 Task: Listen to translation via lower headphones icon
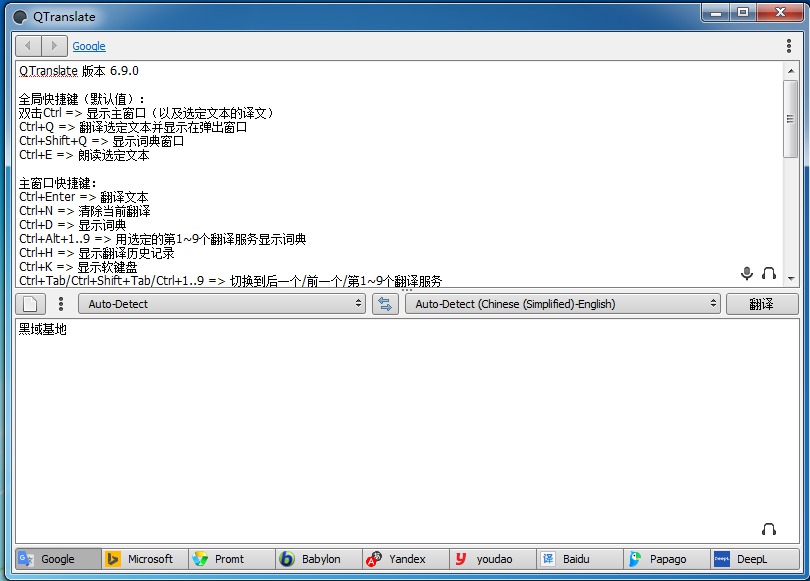coord(769,529)
